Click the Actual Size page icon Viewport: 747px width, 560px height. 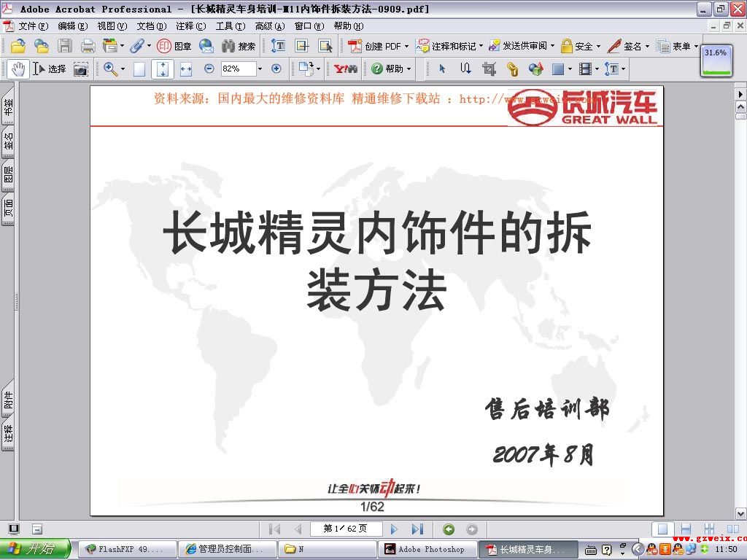click(x=139, y=69)
